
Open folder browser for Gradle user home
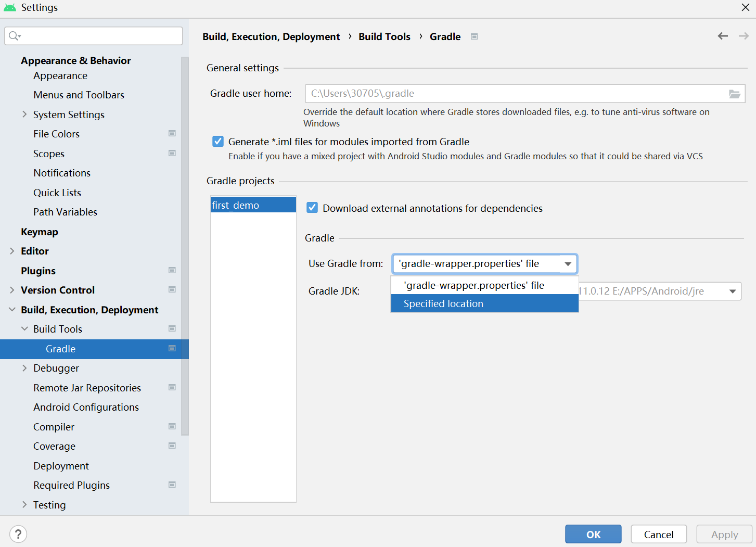pyautogui.click(x=734, y=94)
